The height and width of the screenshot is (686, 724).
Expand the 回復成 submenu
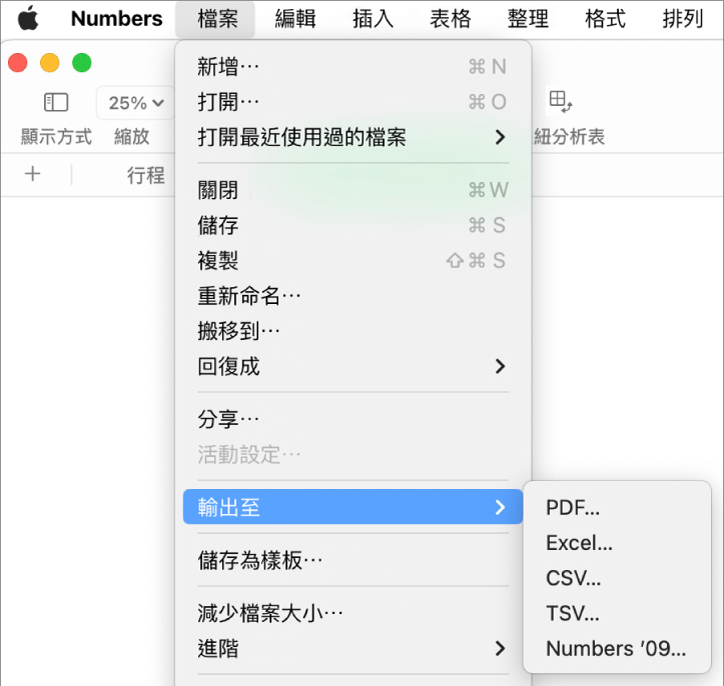tap(353, 366)
